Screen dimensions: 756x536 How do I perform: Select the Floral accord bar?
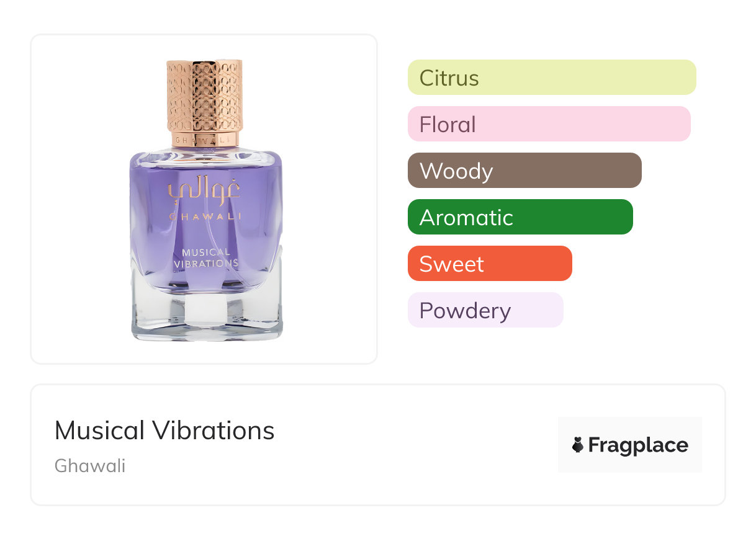[x=549, y=124]
